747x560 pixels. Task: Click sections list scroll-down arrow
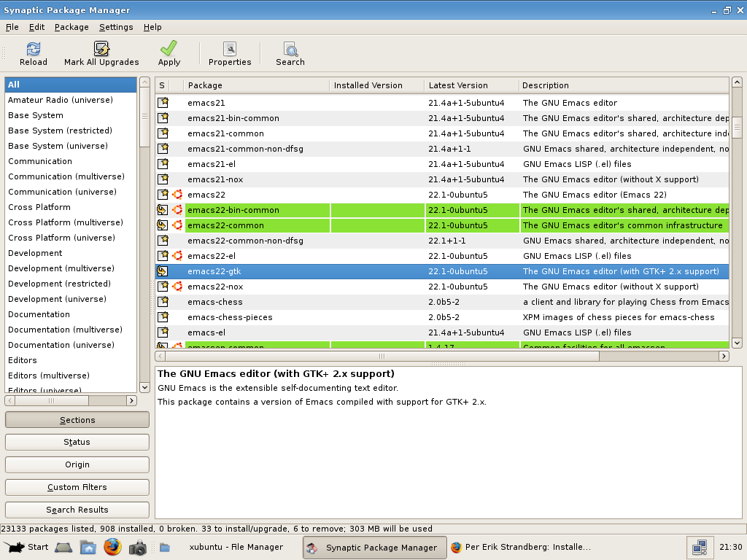[145, 387]
